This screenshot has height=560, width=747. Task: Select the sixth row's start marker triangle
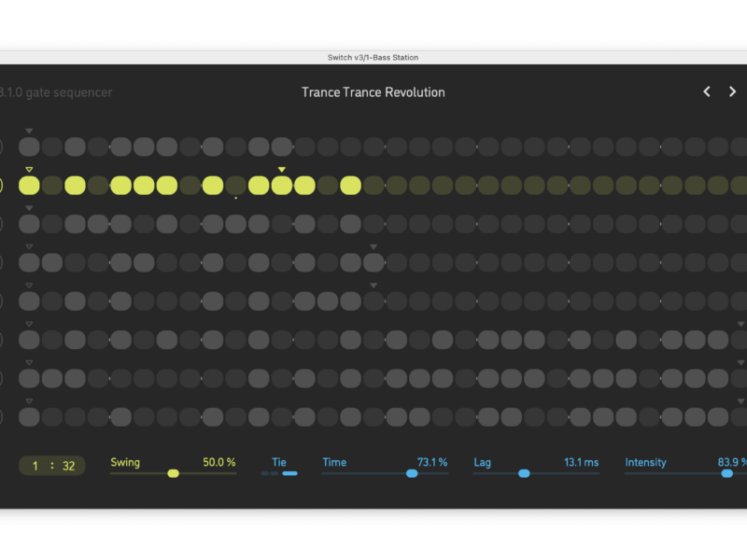click(29, 324)
